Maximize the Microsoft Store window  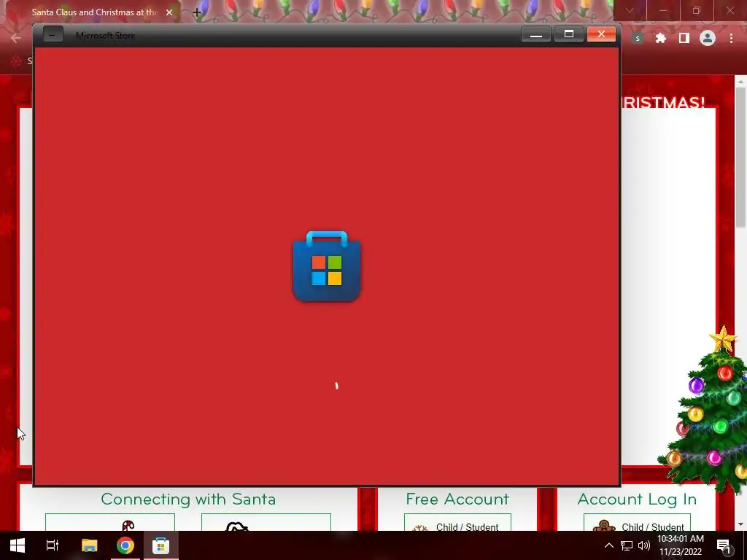pyautogui.click(x=569, y=34)
